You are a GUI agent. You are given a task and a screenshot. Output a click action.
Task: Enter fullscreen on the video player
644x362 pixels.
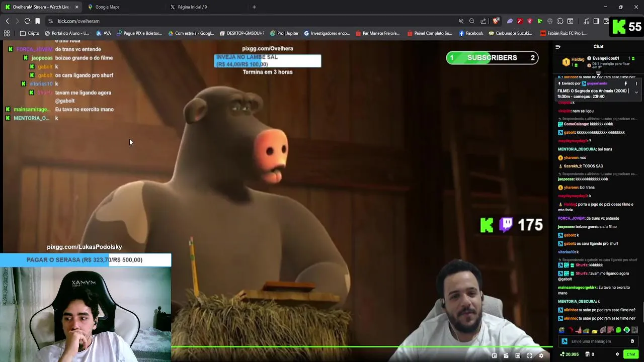[x=529, y=356]
